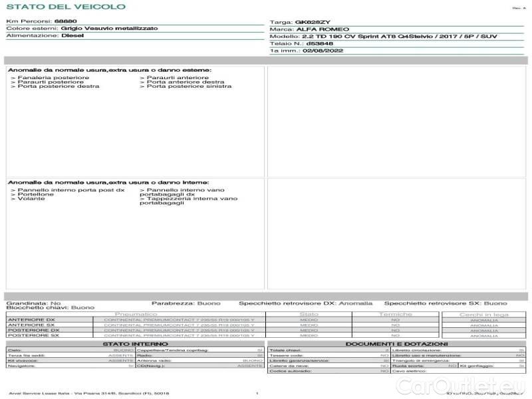Click the STATO DEL VEICOLO title
The width and height of the screenshot is (532, 399).
click(66, 7)
